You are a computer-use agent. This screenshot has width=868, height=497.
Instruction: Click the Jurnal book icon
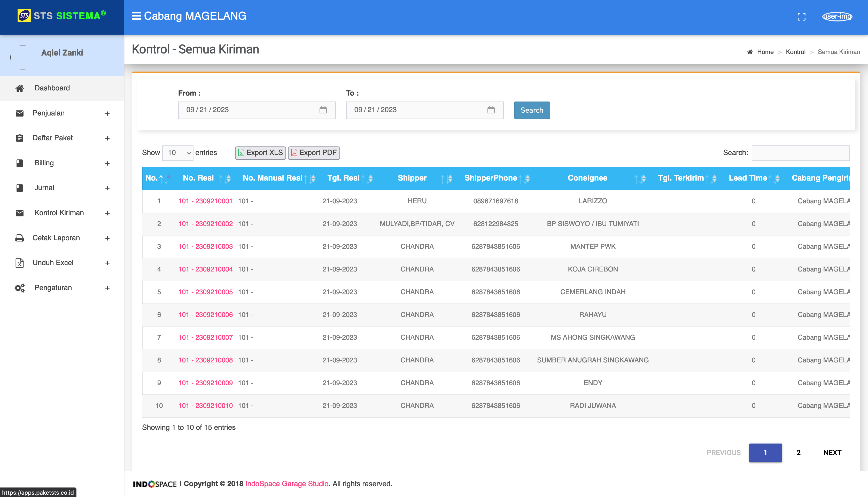(x=19, y=188)
